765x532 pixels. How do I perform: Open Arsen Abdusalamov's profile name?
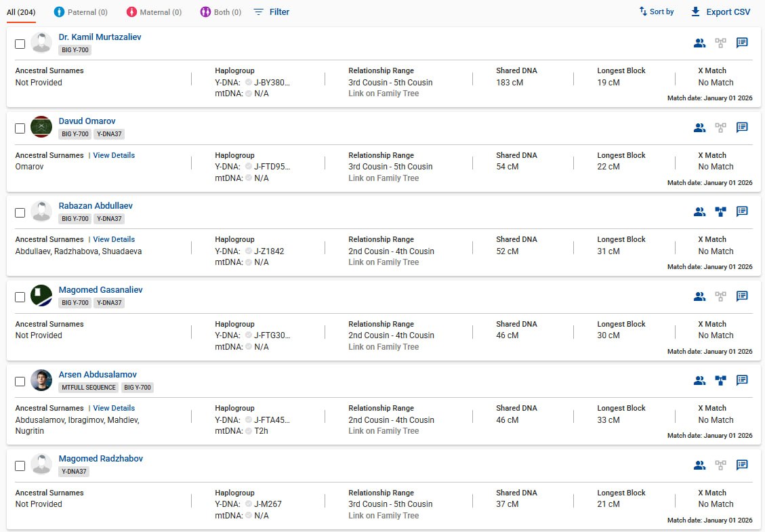coord(98,375)
